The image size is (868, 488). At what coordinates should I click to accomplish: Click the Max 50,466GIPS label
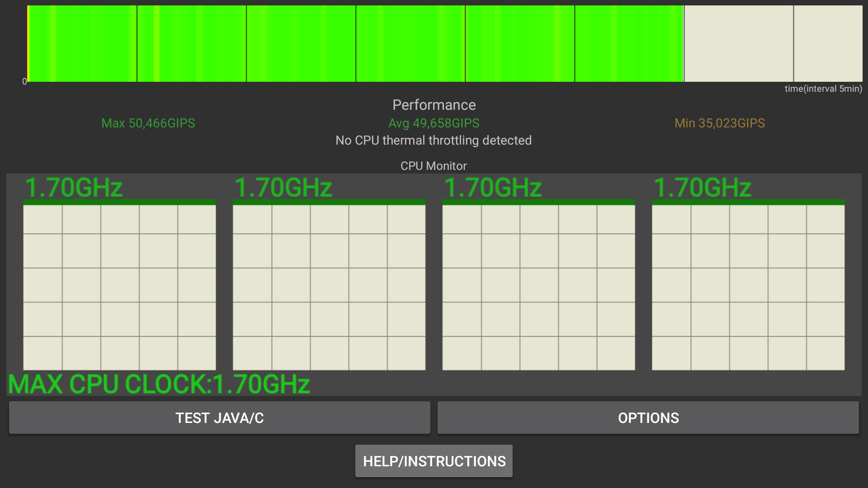pos(148,123)
